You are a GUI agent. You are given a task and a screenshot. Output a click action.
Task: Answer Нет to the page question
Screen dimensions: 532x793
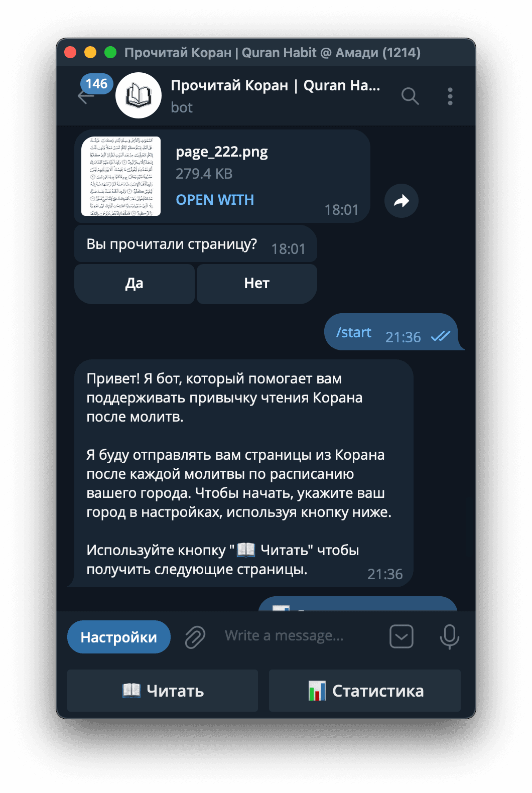click(x=257, y=284)
